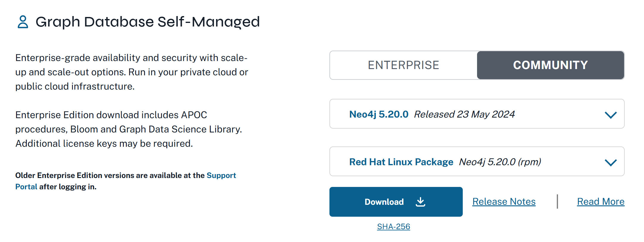The width and height of the screenshot is (644, 242).
Task: Open the Release Notes link
Action: click(504, 202)
